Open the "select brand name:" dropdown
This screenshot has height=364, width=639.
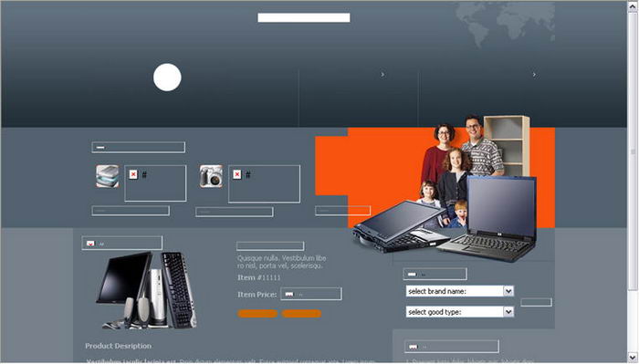pyautogui.click(x=460, y=291)
